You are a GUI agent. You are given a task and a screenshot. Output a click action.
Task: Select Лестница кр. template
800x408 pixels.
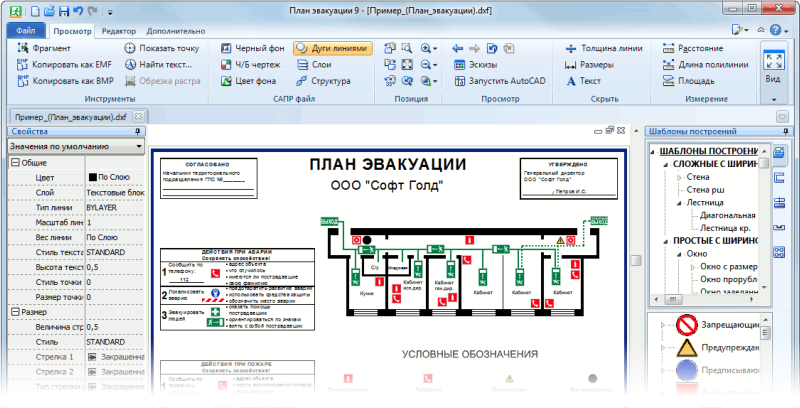[725, 228]
